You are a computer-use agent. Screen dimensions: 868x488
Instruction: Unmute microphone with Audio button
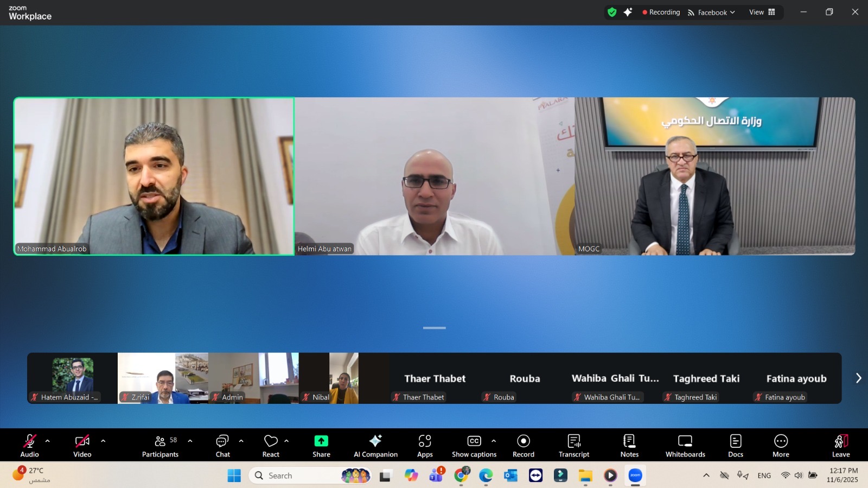click(x=30, y=445)
